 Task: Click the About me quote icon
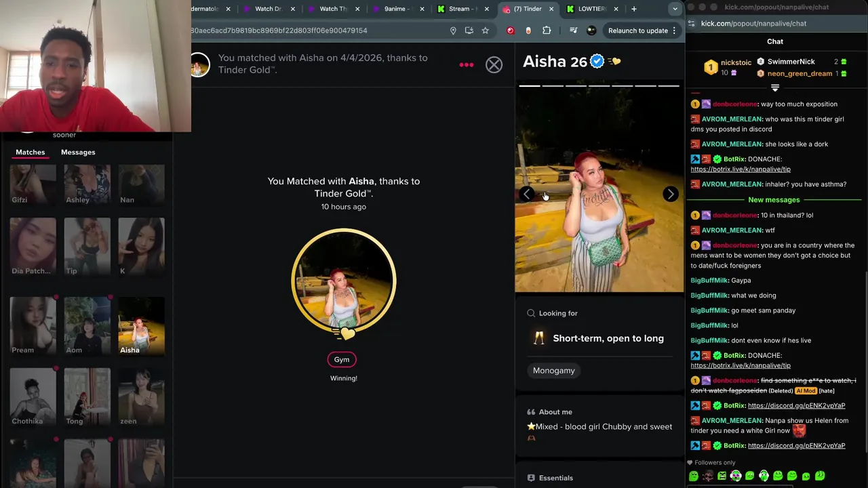(531, 412)
